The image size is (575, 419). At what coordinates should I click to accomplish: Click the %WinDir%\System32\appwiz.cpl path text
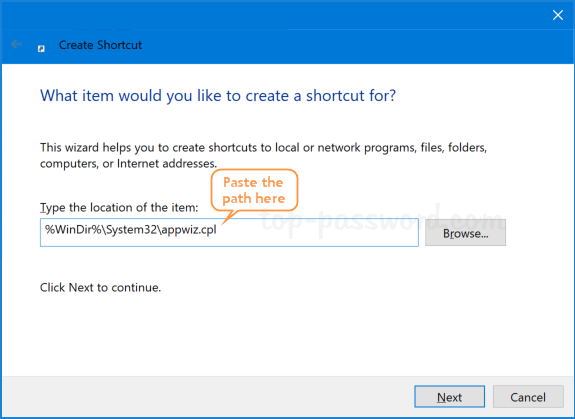point(131,230)
